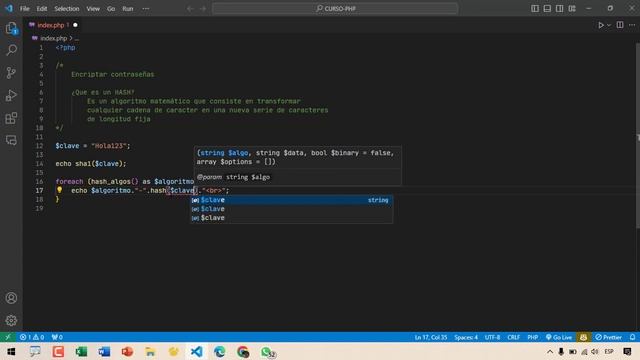
Task: Open Customize Layout options
Action: point(572,9)
